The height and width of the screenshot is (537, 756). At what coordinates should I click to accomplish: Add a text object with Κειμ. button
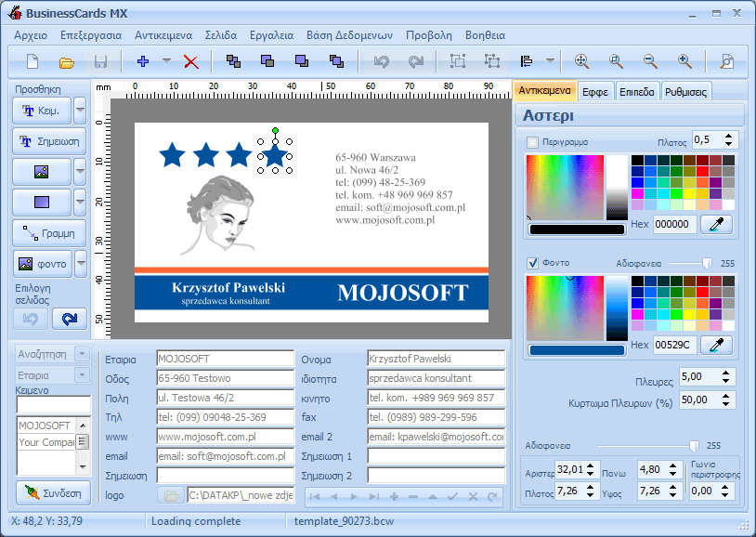coord(42,111)
